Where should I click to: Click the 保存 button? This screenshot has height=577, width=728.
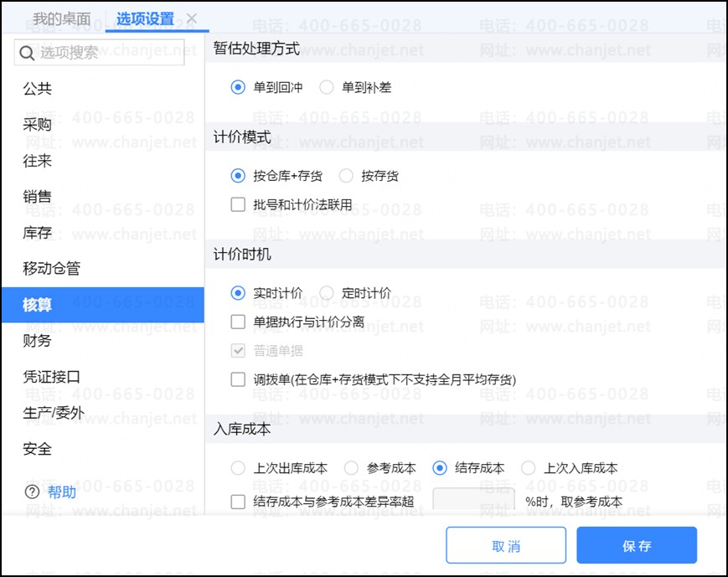tap(637, 545)
